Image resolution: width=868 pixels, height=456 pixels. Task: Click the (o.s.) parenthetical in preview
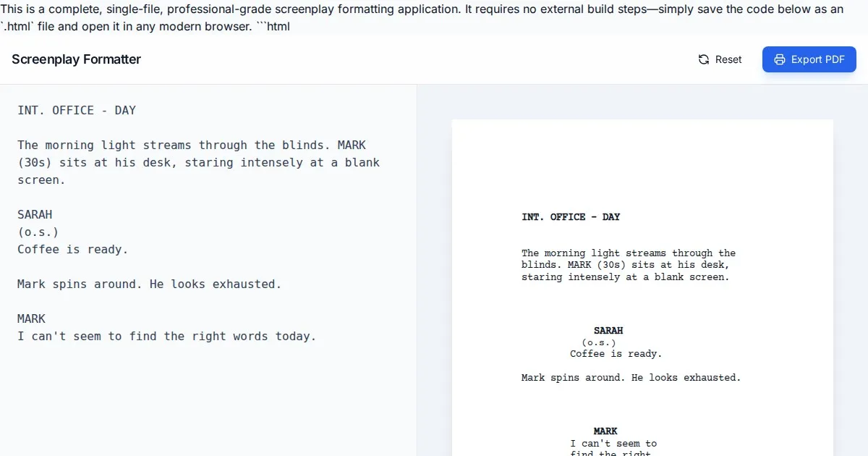(599, 342)
